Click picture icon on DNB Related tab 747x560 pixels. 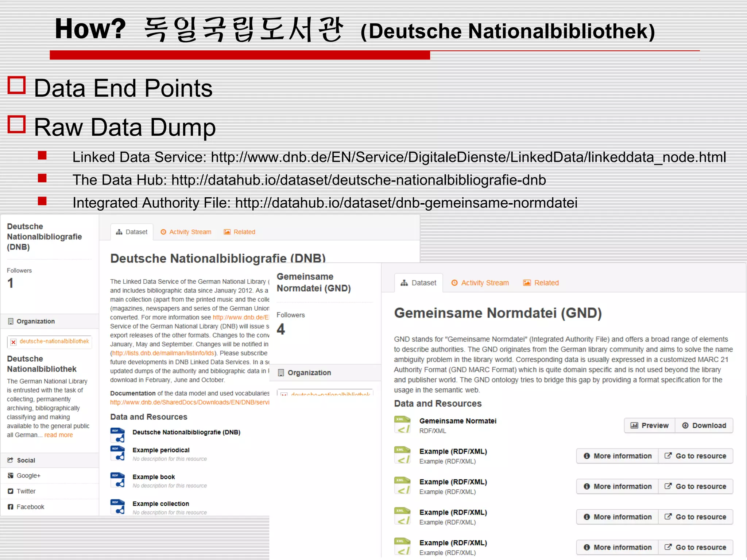[227, 232]
